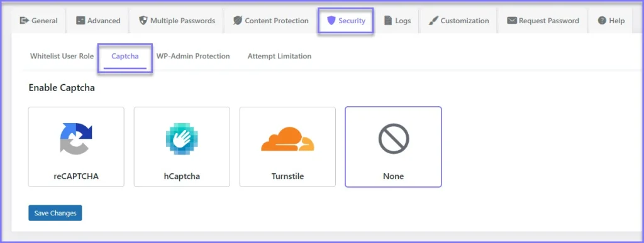Choose the reCAPTCHA option card

(x=76, y=147)
